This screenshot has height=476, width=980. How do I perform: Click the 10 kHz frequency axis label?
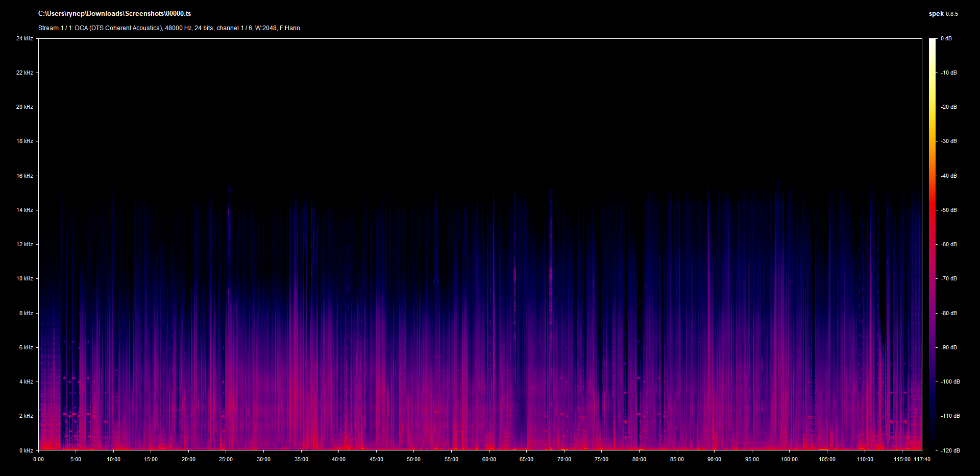tap(24, 278)
